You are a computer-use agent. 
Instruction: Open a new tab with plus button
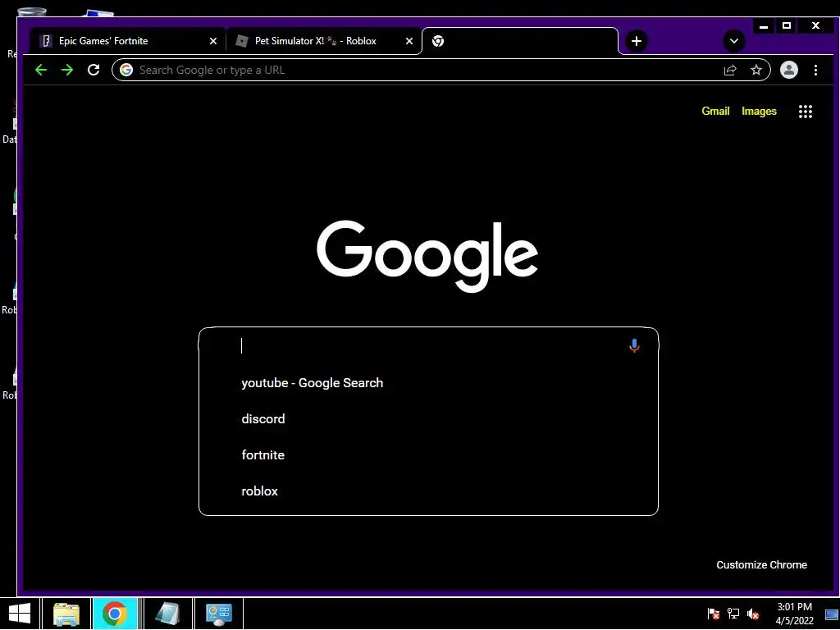(x=636, y=41)
